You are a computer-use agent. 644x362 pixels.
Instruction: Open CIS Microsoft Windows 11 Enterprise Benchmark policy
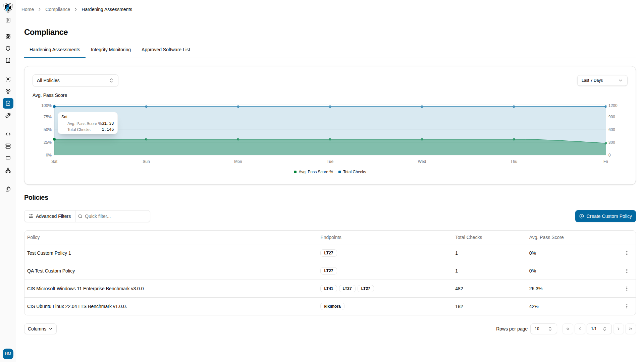click(85, 289)
